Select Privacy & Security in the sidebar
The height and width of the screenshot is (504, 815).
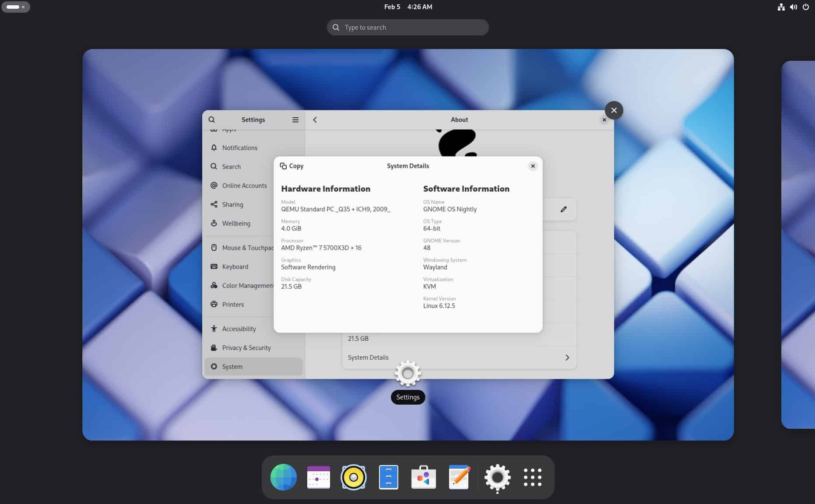[x=246, y=347]
